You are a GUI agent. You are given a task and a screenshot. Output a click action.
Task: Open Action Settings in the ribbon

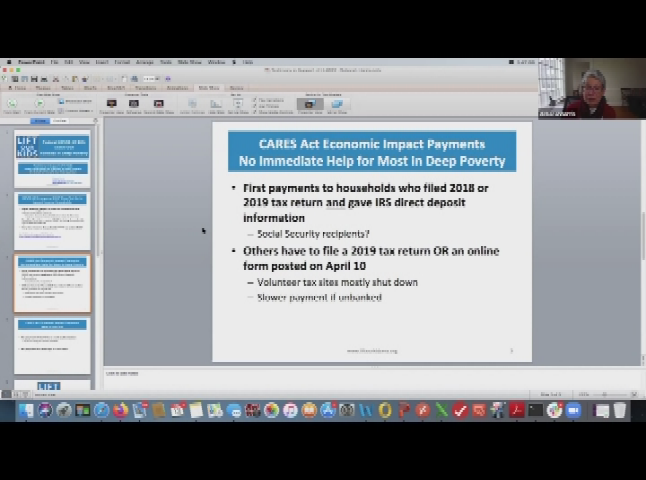tap(192, 106)
